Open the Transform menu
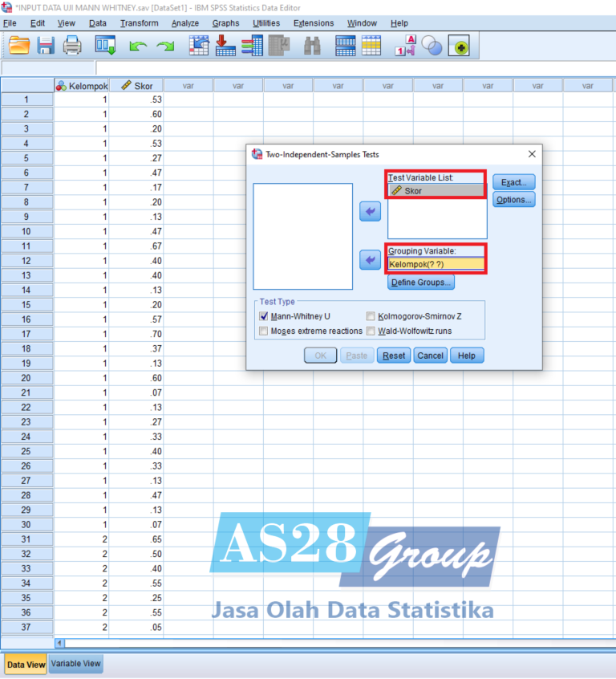This screenshot has width=616, height=679. click(139, 23)
